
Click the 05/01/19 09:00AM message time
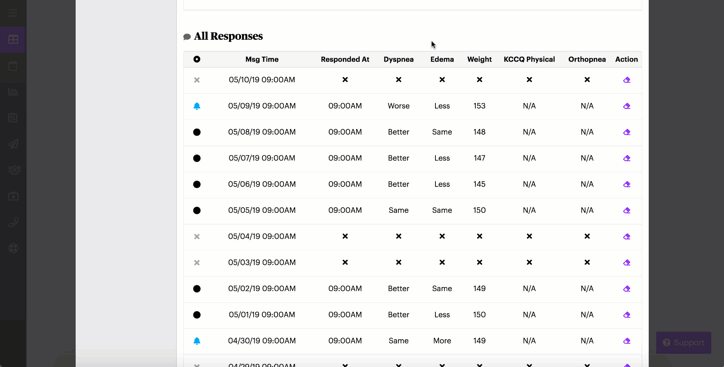262,315
